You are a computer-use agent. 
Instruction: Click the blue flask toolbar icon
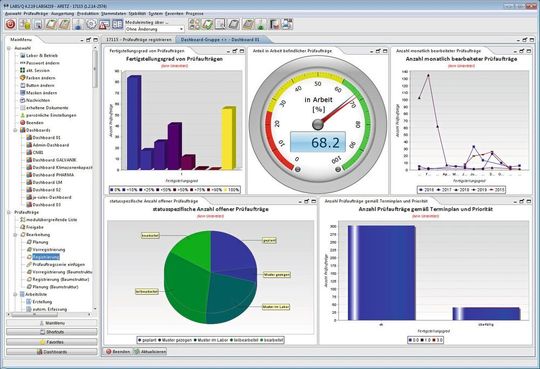(x=78, y=24)
